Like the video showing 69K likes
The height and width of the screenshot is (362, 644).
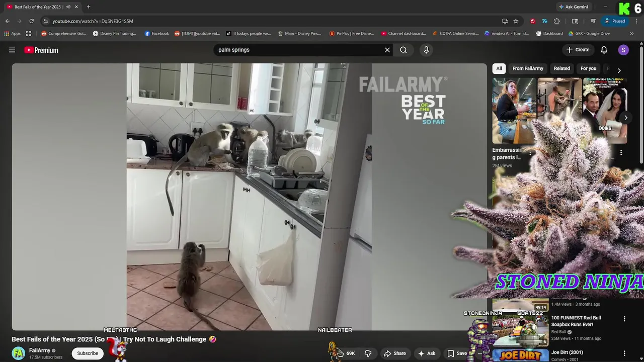[346, 353]
